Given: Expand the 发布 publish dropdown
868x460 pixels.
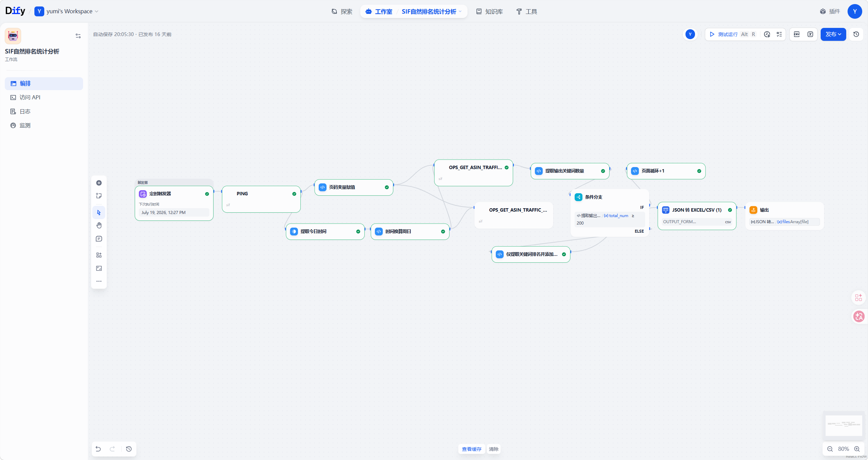Looking at the screenshot, I should coord(833,34).
